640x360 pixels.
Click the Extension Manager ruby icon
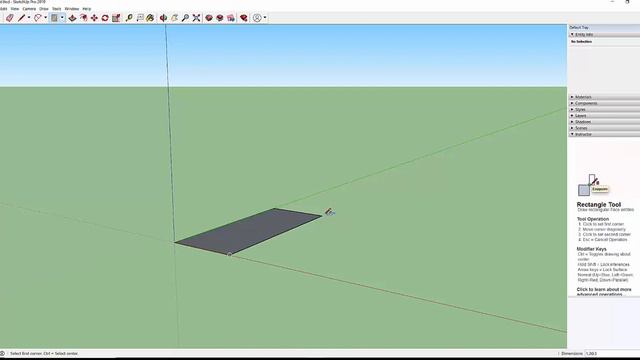(244, 18)
